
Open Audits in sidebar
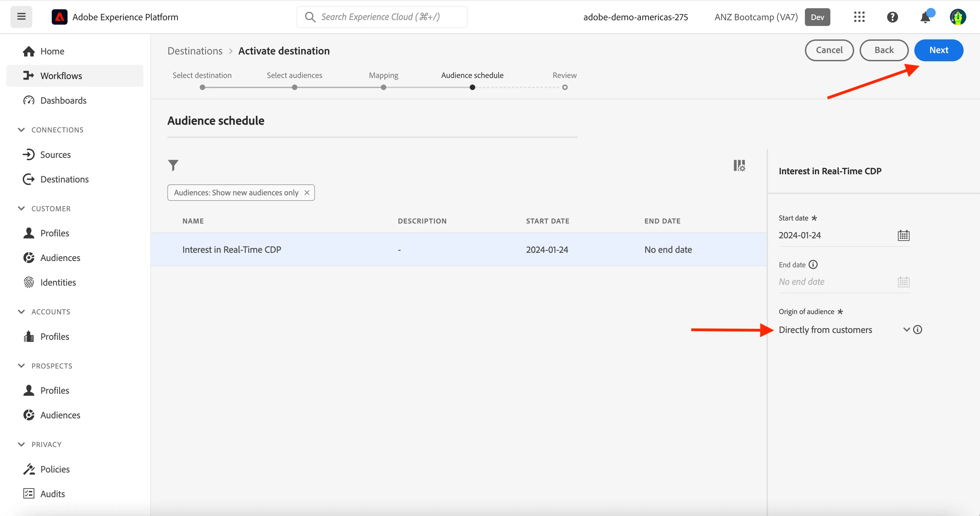[75, 494]
